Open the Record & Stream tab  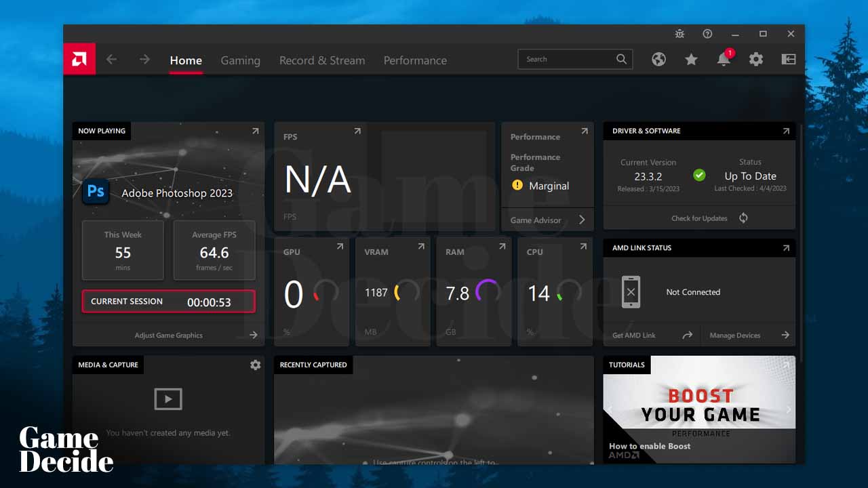(322, 60)
